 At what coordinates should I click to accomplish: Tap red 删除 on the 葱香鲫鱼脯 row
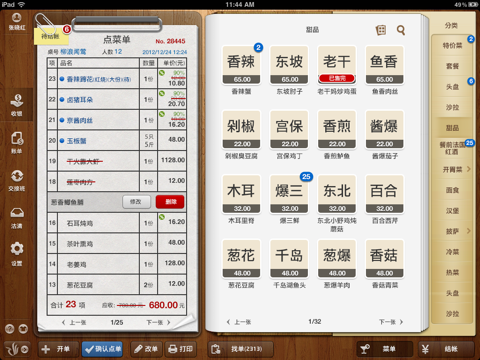point(170,202)
